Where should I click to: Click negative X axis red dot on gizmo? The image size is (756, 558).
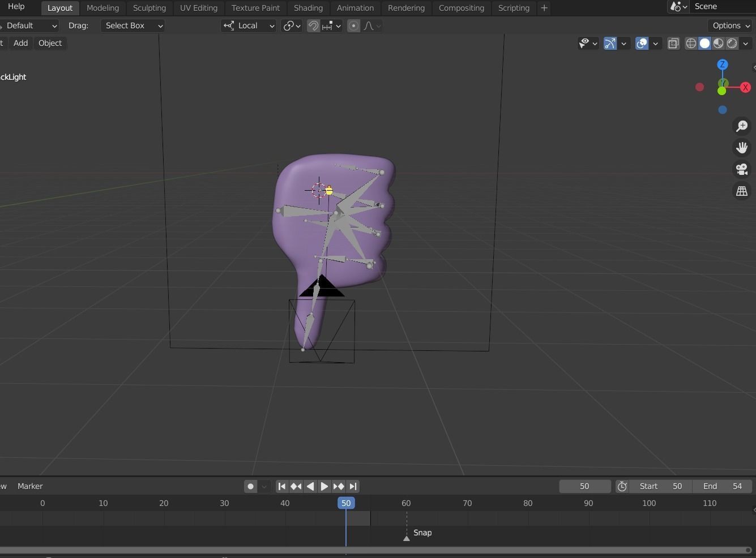[700, 87]
